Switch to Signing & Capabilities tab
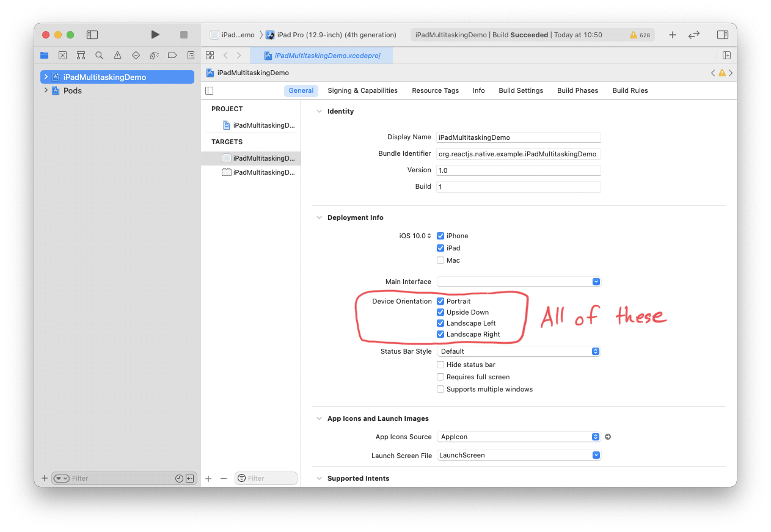 (x=362, y=90)
